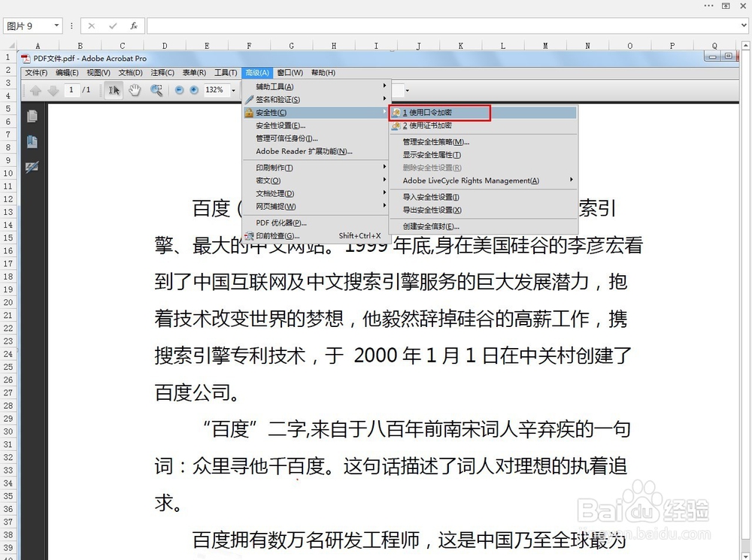Screen dimensions: 752x560
Task: Click the Acrobat page number field
Action: [x=71, y=90]
